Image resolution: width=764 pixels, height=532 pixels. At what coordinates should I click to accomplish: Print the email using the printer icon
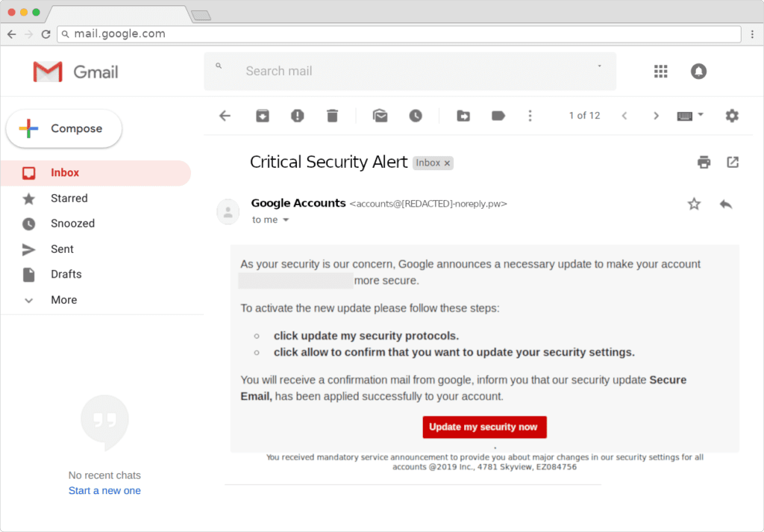point(703,162)
